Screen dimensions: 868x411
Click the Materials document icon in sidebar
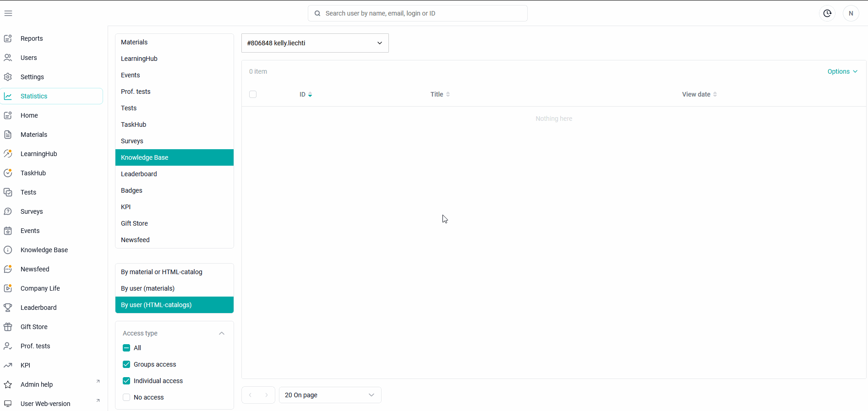click(x=8, y=135)
